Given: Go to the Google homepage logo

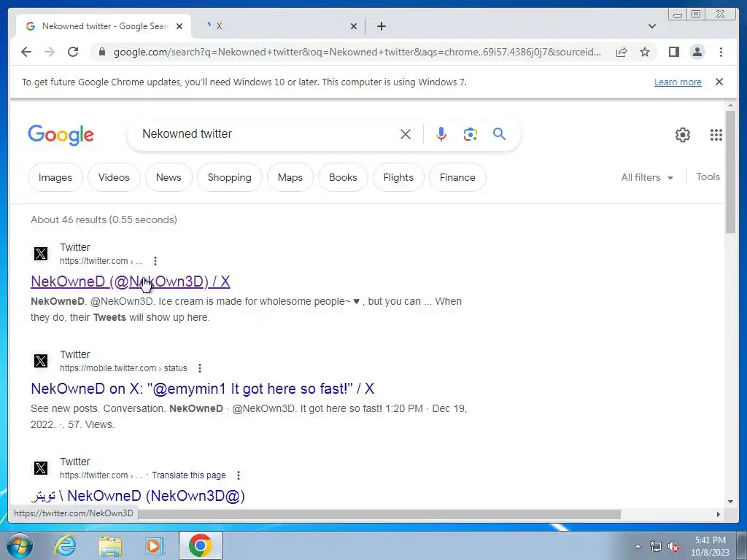Looking at the screenshot, I should pos(61,135).
